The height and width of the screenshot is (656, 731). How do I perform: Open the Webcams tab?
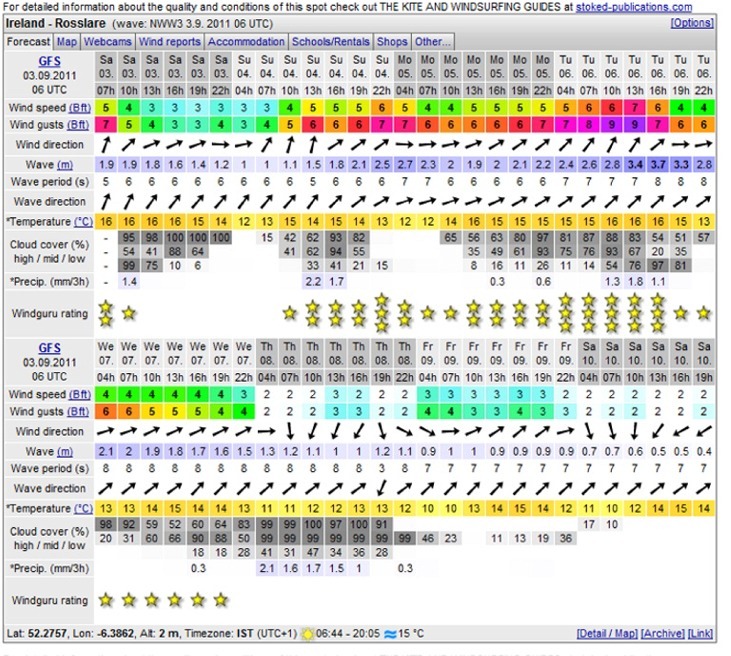(x=108, y=42)
